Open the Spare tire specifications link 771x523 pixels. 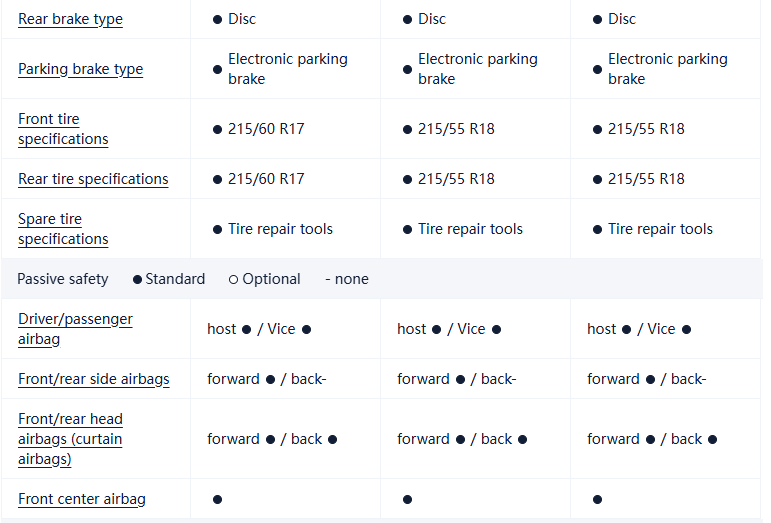point(62,229)
